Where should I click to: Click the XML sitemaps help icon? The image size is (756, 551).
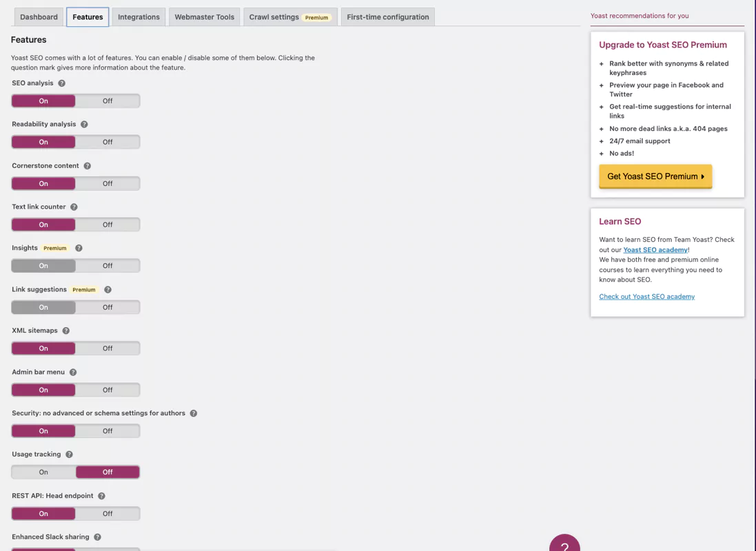(65, 331)
